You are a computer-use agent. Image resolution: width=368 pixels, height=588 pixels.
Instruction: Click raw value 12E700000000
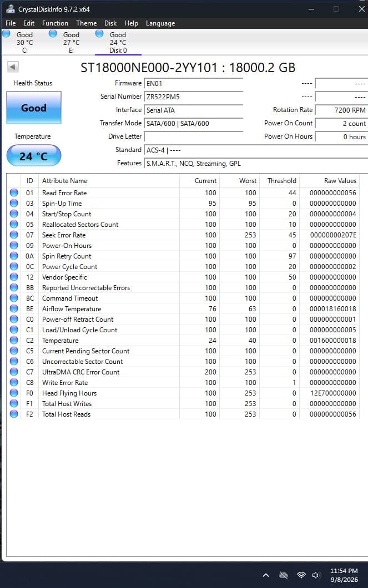point(333,393)
